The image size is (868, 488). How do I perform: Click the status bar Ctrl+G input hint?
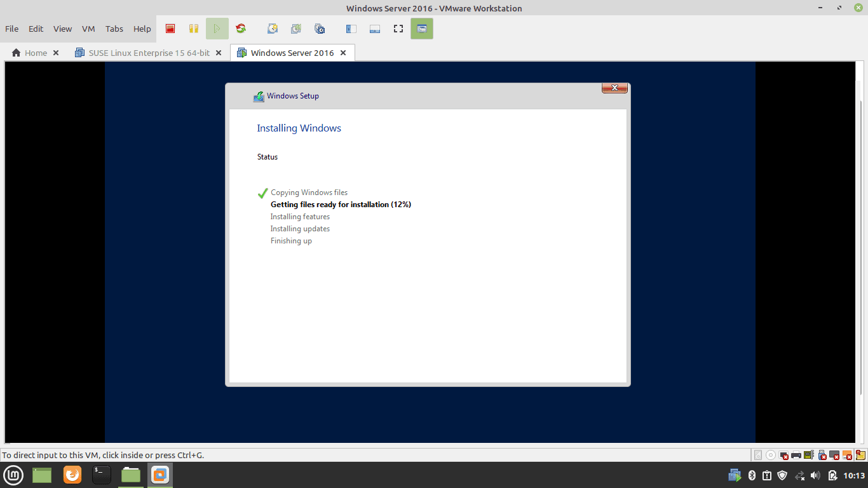coord(103,455)
